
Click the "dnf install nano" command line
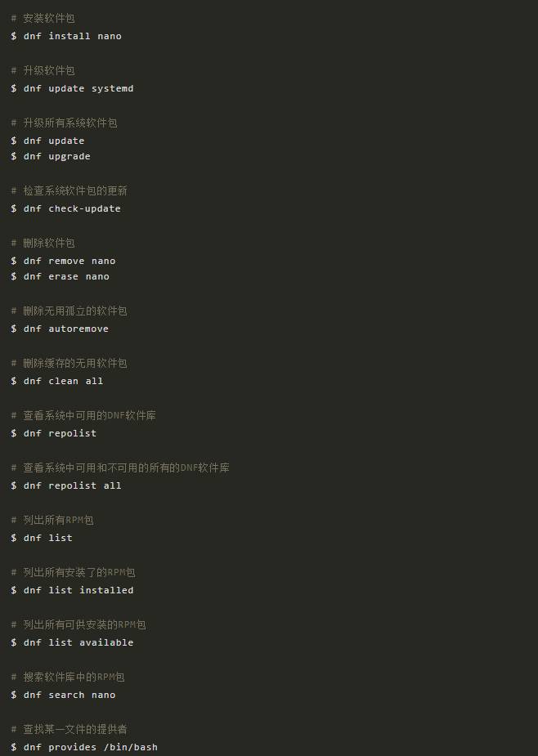click(x=72, y=36)
